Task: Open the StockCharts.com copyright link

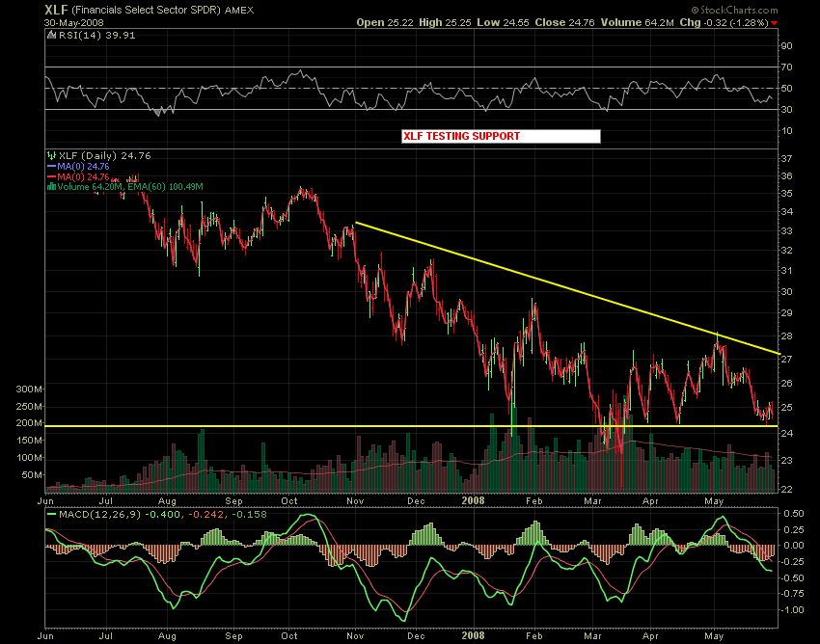Action: [735, 10]
